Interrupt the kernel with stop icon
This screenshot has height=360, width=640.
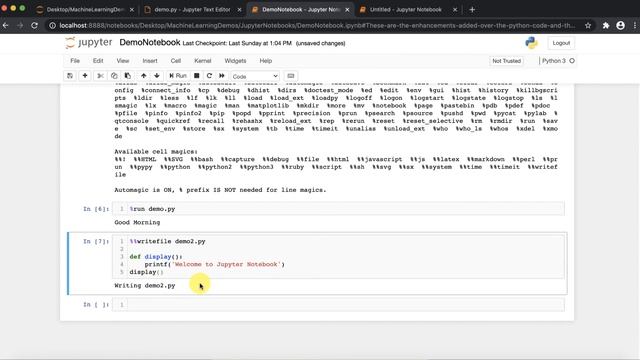point(196,76)
